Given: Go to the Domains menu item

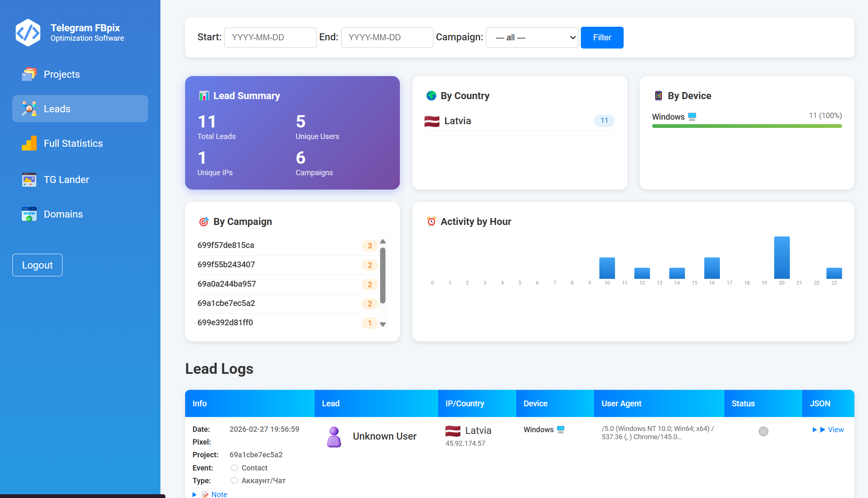Looking at the screenshot, I should [x=63, y=214].
